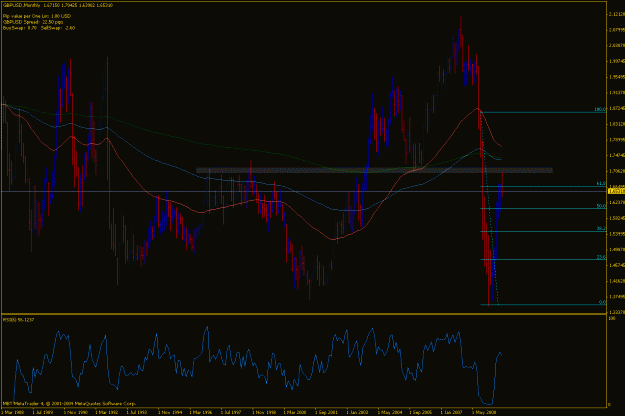Select the Fibonacci 61.8 level label
The width and height of the screenshot is (625, 416).
(x=601, y=184)
